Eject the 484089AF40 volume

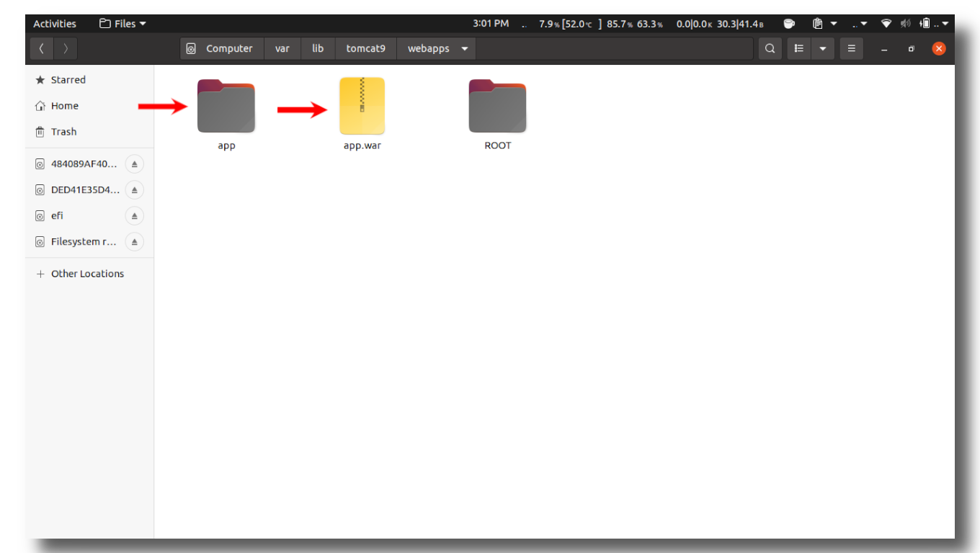pyautogui.click(x=134, y=164)
